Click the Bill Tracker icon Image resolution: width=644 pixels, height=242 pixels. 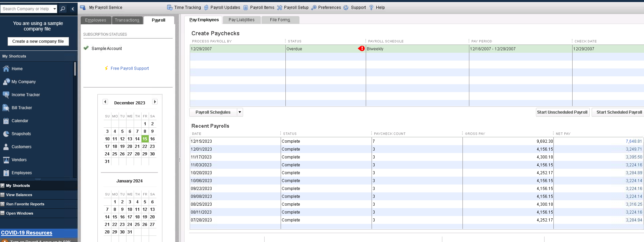(x=6, y=108)
